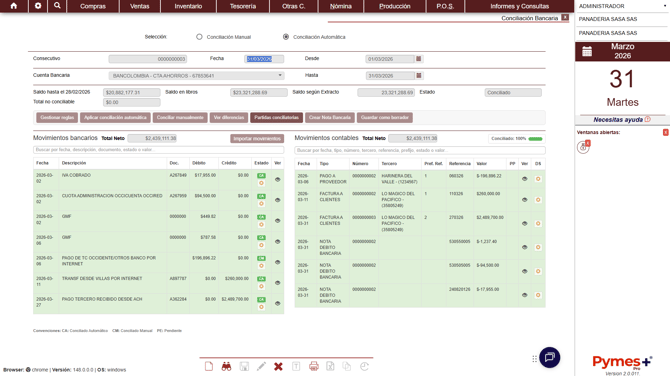This screenshot has height=376, width=670.
Task: Open Ventas menu
Action: (x=139, y=6)
